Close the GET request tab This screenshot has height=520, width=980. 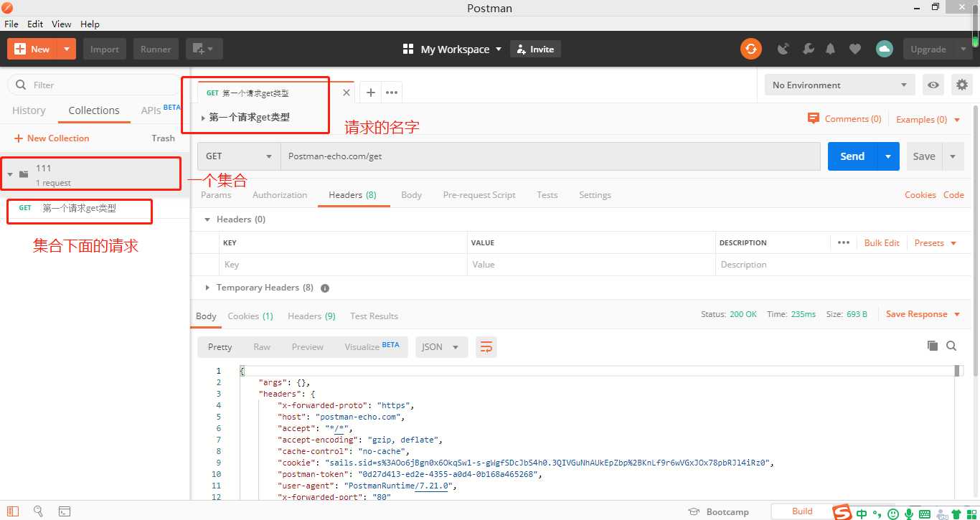point(347,93)
